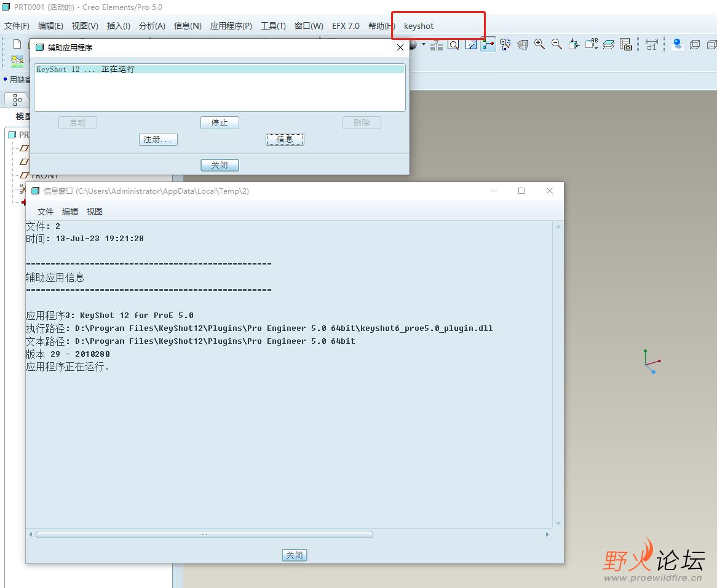Open the 文件(F) menu
The image size is (717, 588).
coord(17,26)
